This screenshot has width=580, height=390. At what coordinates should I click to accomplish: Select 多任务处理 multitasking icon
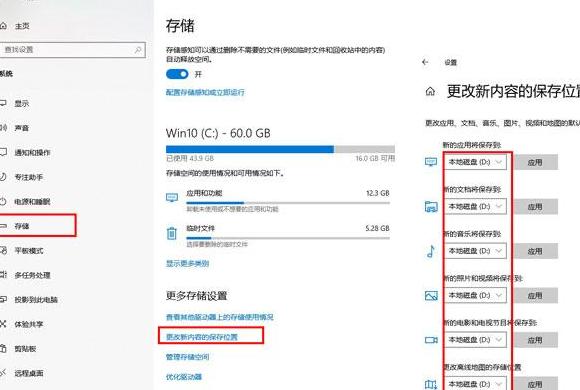[x=3, y=275]
